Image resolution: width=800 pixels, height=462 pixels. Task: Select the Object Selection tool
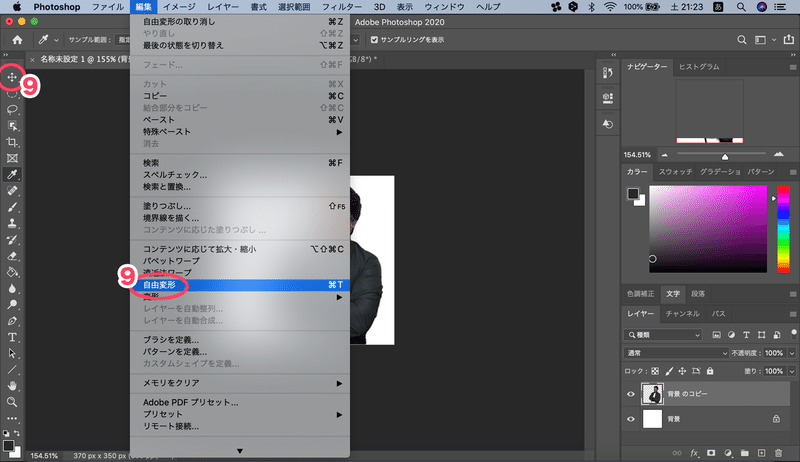click(x=12, y=125)
